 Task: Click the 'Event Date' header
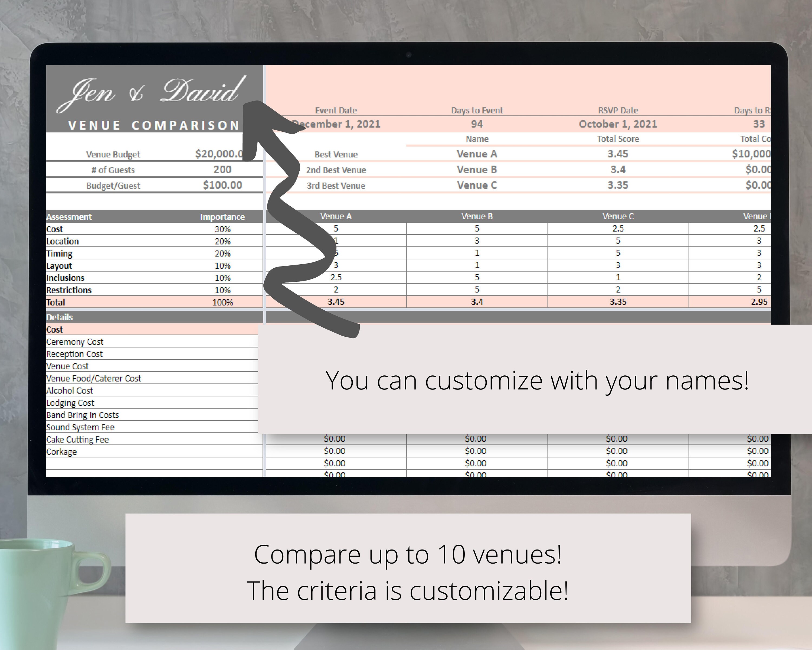[x=336, y=110]
